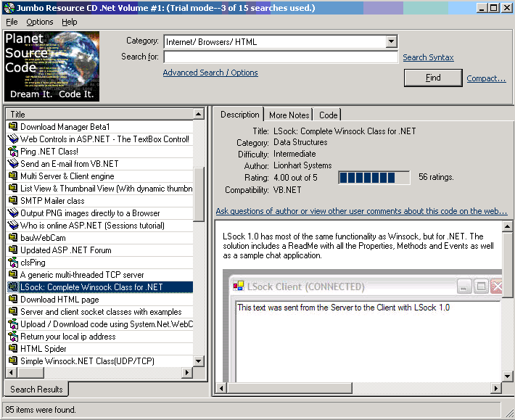Click the 85 items were found status text

click(41, 410)
